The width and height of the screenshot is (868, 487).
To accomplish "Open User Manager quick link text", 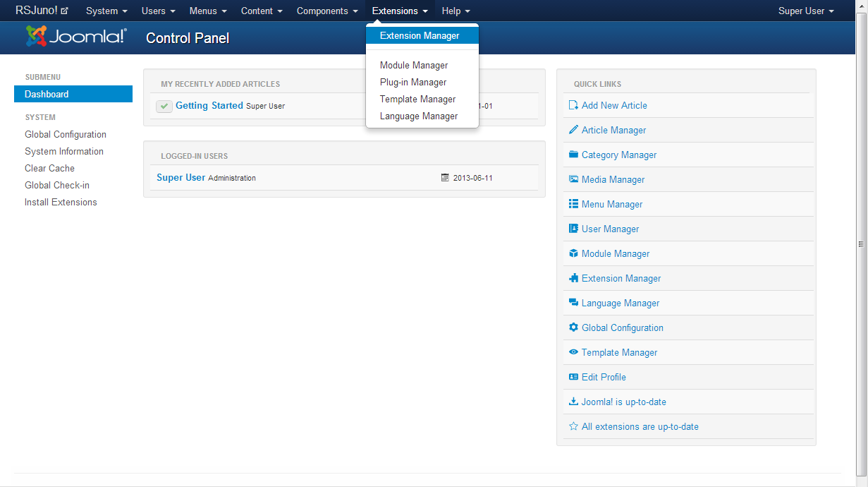I will pyautogui.click(x=610, y=229).
